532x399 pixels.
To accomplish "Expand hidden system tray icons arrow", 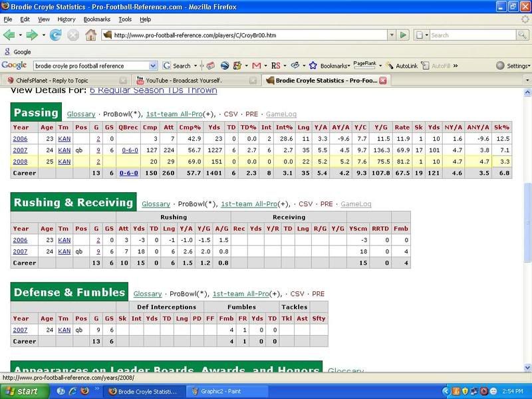I will tap(446, 392).
